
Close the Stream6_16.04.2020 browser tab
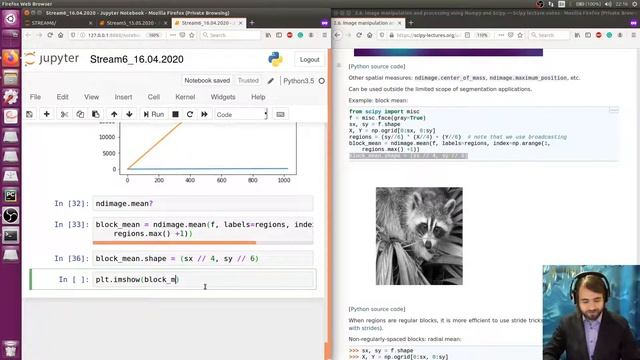pos(240,23)
